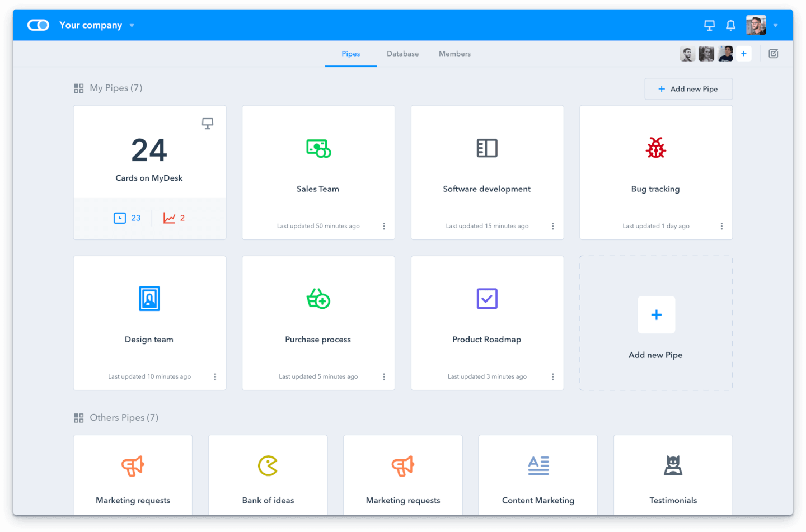The height and width of the screenshot is (532, 806).
Task: Click the first member avatar
Action: (x=687, y=54)
